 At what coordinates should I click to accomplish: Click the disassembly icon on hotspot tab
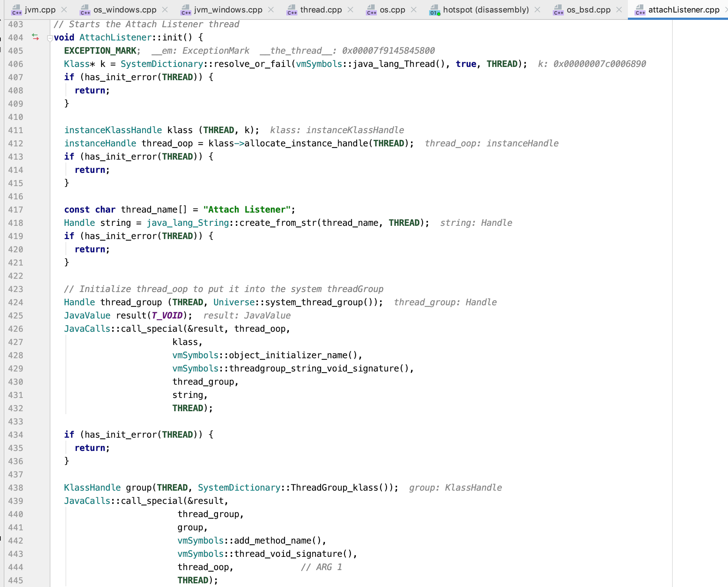pyautogui.click(x=435, y=10)
